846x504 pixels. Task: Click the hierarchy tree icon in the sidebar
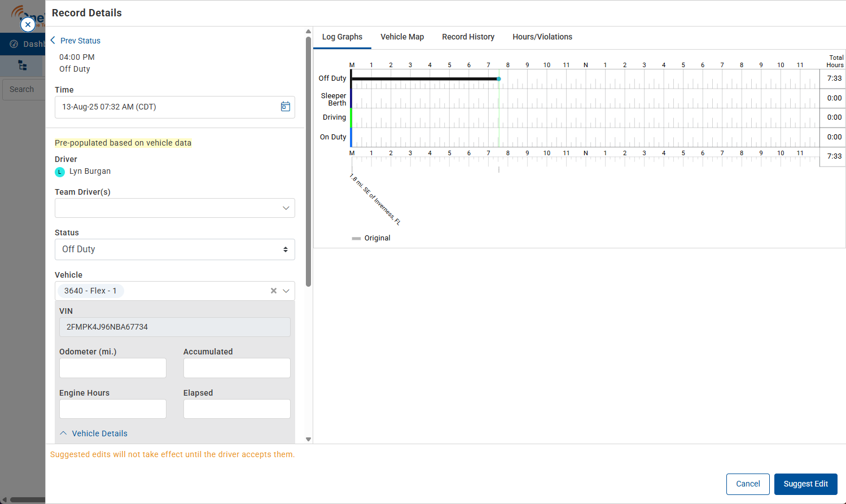(x=23, y=65)
